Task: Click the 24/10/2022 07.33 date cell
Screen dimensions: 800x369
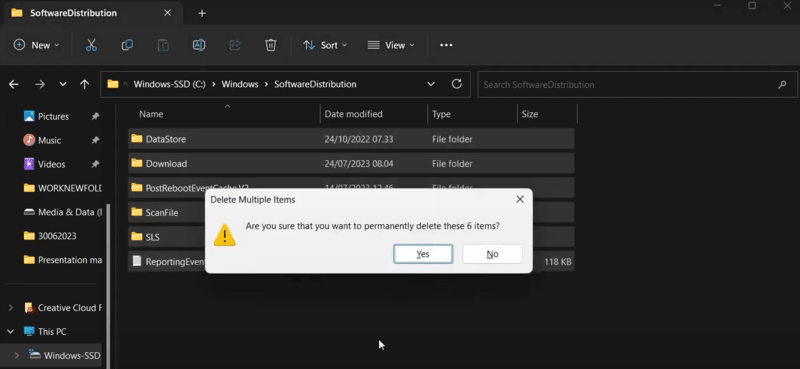Action: pyautogui.click(x=359, y=139)
